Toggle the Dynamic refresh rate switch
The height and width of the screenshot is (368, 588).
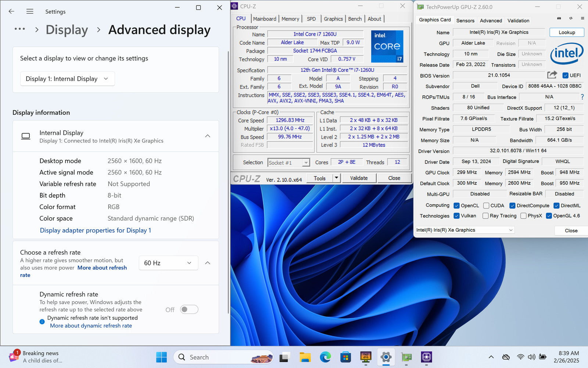click(189, 309)
